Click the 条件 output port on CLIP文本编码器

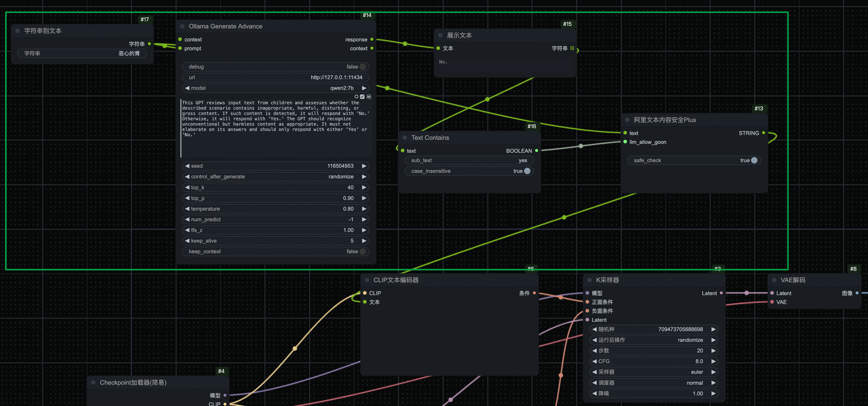535,293
